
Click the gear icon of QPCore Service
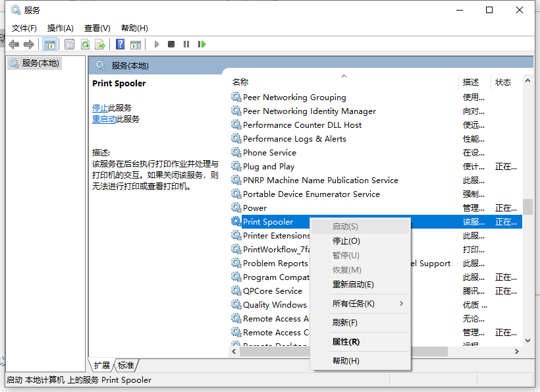click(236, 291)
